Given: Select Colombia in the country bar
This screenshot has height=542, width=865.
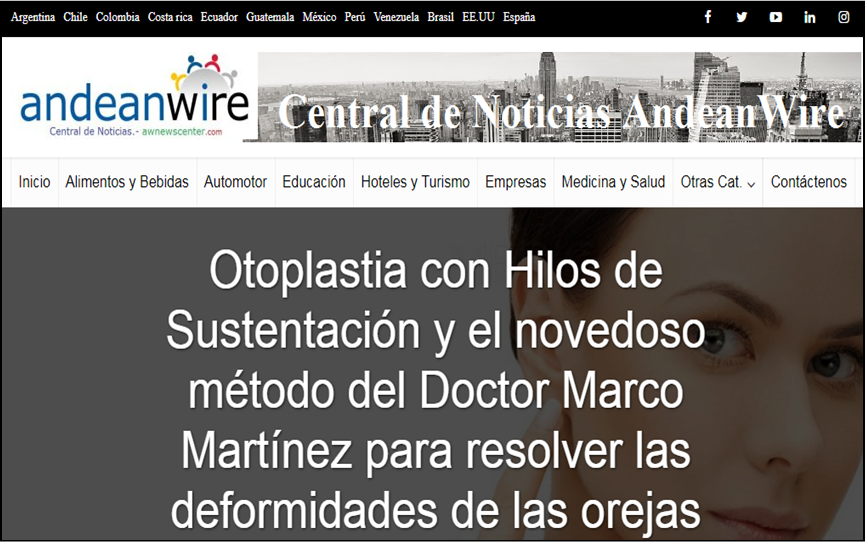Looking at the screenshot, I should (x=118, y=17).
